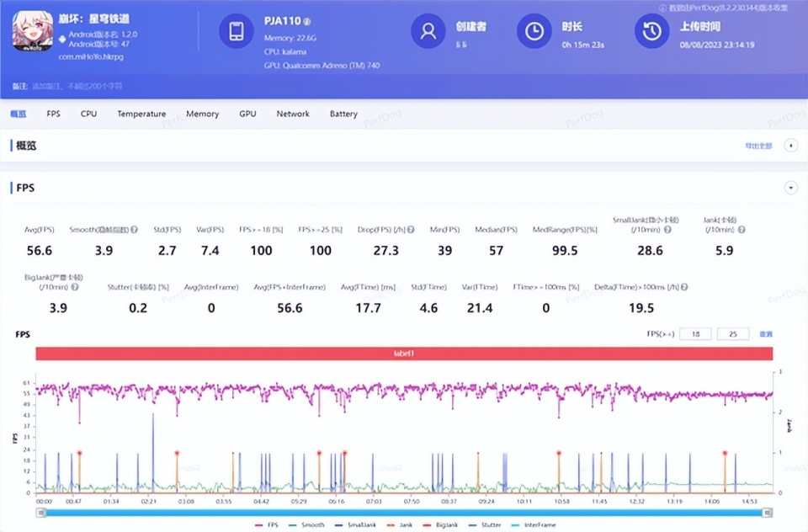Image resolution: width=808 pixels, height=532 pixels.
Task: Click the upload time history icon
Action: click(x=651, y=31)
